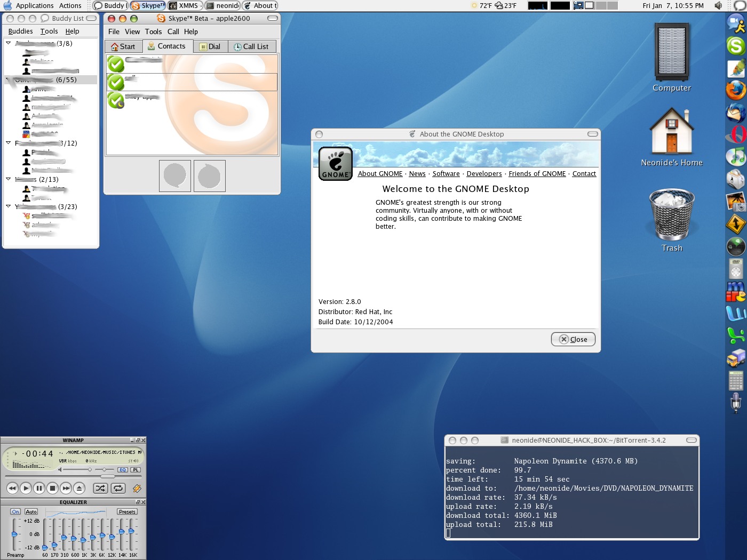
Task: Launch the blue Word dock icon
Action: tap(736, 313)
